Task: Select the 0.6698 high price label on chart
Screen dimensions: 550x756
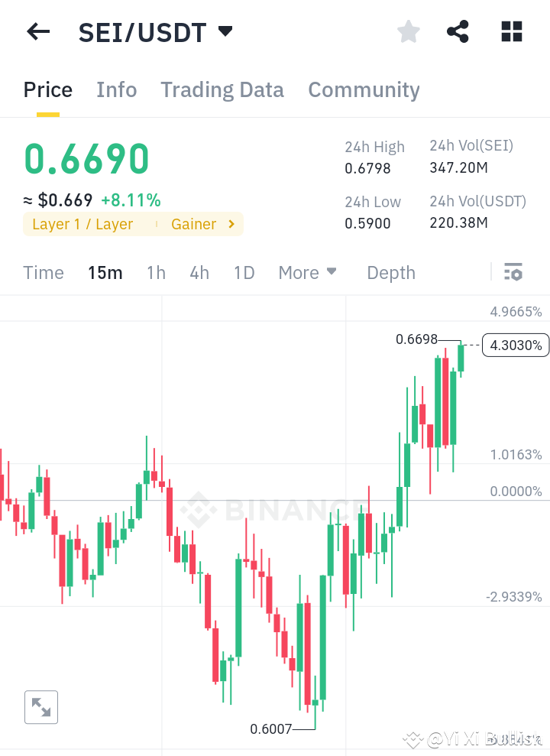Action: tap(416, 339)
